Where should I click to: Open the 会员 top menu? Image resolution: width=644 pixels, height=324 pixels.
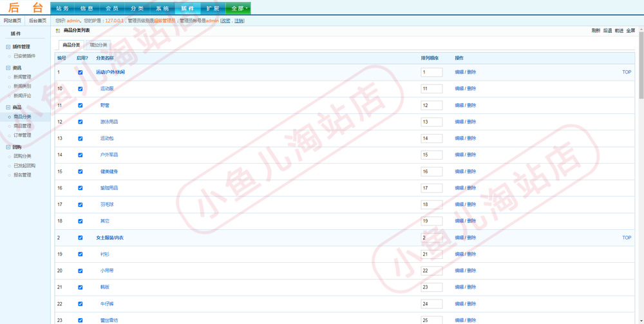[112, 8]
